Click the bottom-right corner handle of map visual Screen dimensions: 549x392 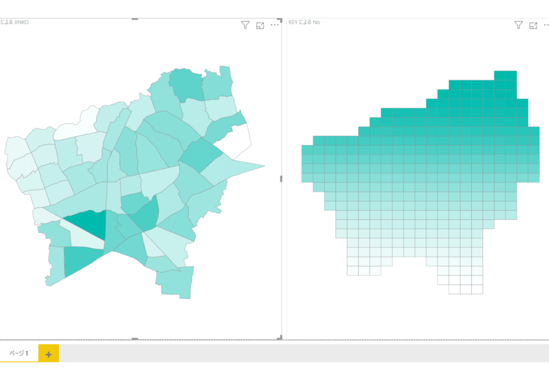[x=280, y=338]
